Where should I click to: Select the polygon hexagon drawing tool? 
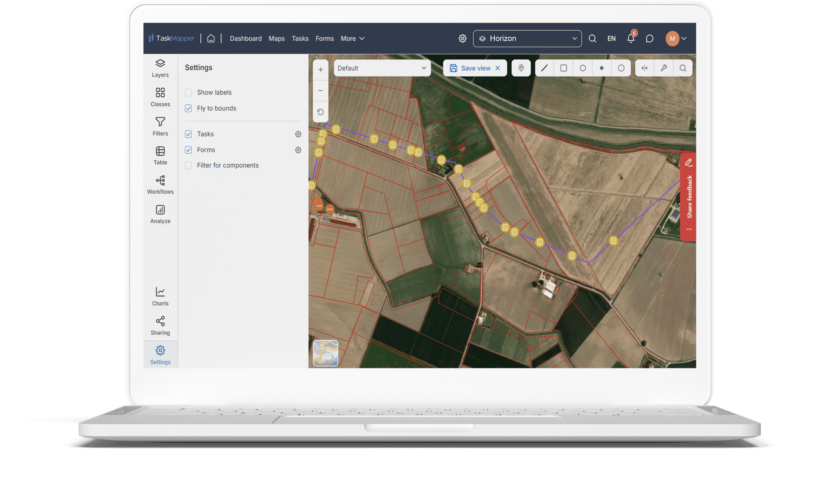[583, 68]
